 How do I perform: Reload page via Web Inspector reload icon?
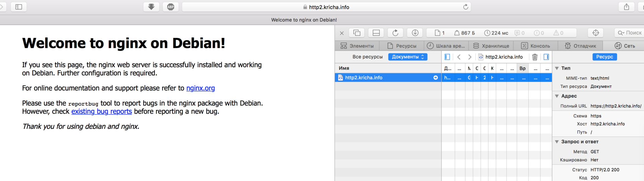[395, 33]
